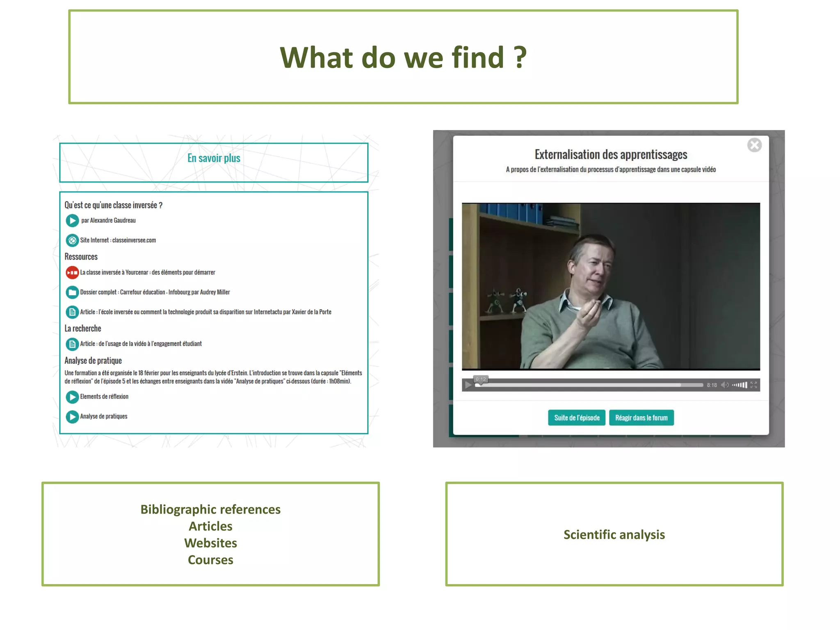Adjust the video volume level bars

tap(740, 385)
